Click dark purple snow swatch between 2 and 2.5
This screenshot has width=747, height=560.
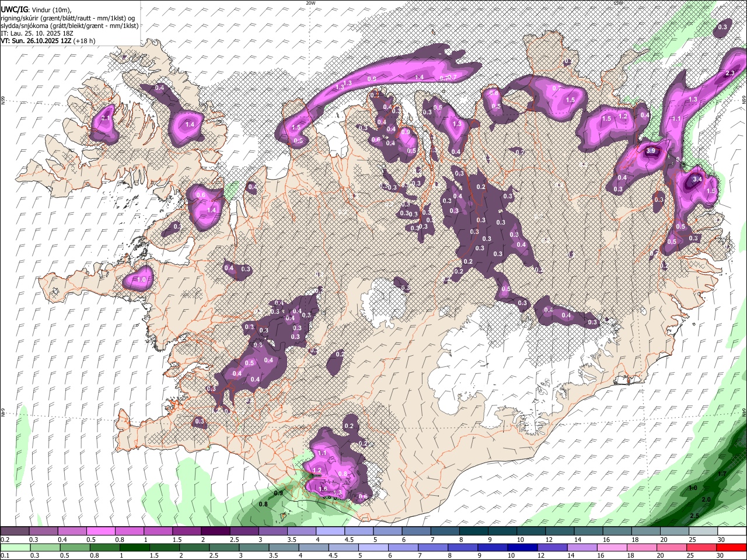[x=215, y=531]
